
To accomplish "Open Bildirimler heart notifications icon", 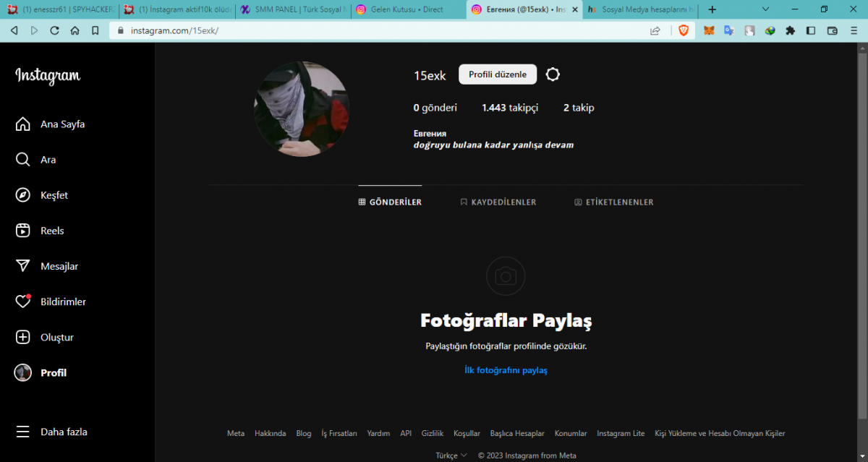I will (23, 301).
